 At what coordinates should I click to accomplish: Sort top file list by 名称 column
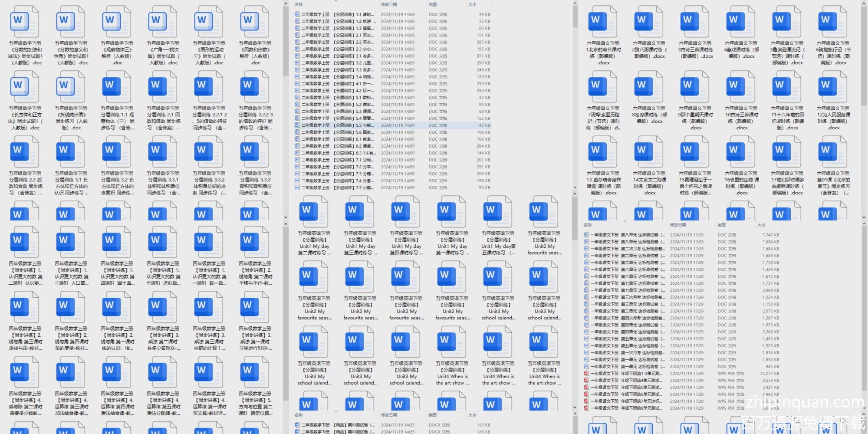click(299, 5)
